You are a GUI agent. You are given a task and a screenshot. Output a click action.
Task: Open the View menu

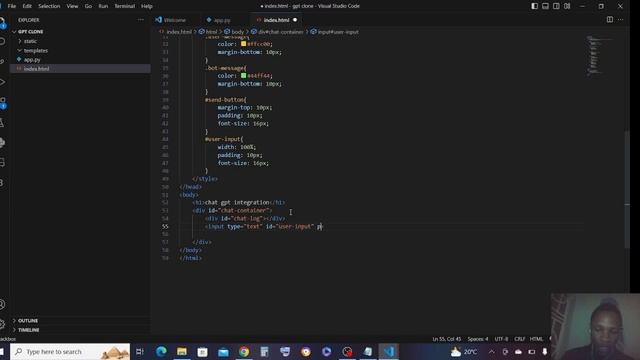tap(72, 6)
